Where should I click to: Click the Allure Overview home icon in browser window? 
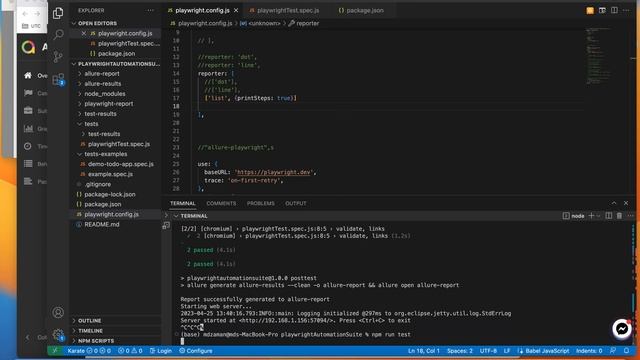28,76
